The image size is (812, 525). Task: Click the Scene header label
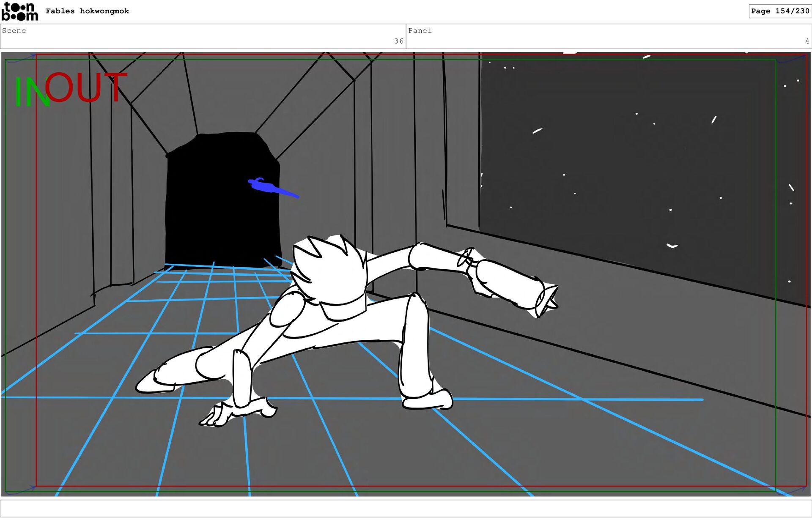click(14, 30)
